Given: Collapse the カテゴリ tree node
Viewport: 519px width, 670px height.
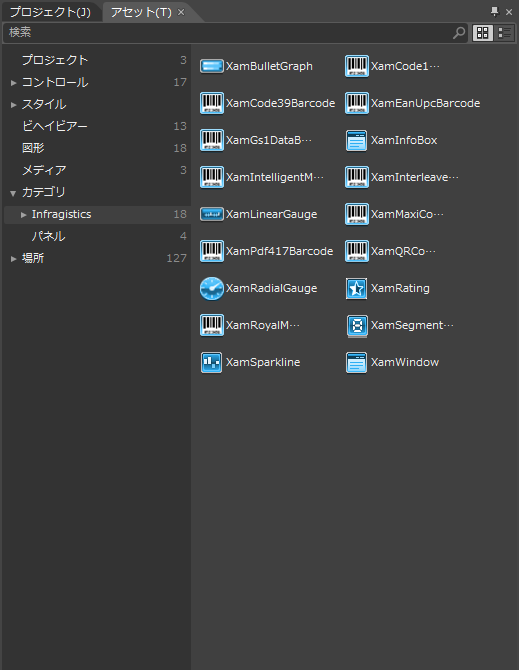Looking at the screenshot, I should [13, 193].
